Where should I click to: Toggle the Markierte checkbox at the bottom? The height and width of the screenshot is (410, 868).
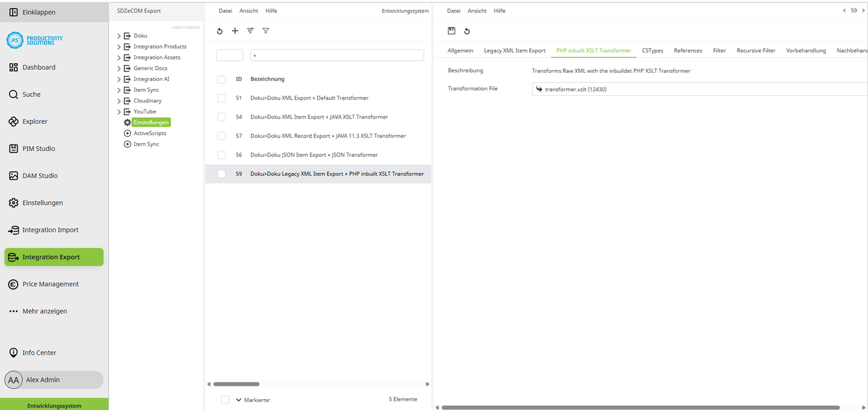(x=224, y=400)
